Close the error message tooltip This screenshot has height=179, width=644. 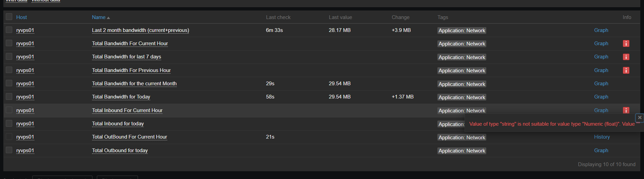pyautogui.click(x=640, y=118)
